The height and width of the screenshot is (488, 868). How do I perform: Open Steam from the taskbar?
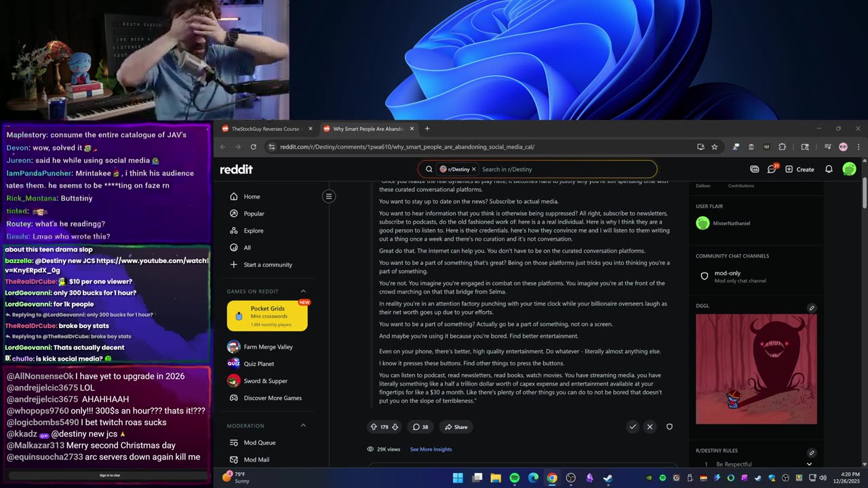(608, 478)
